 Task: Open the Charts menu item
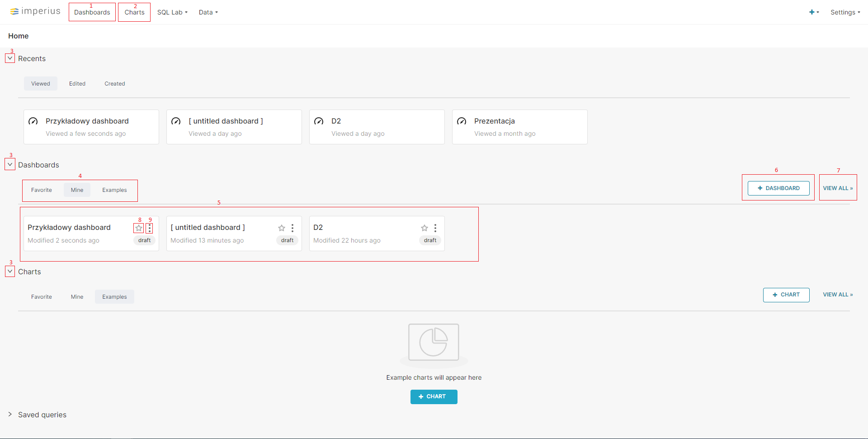pos(134,12)
